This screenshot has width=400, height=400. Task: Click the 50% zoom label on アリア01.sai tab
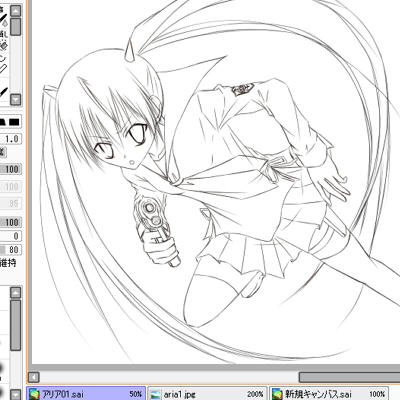pos(136,394)
